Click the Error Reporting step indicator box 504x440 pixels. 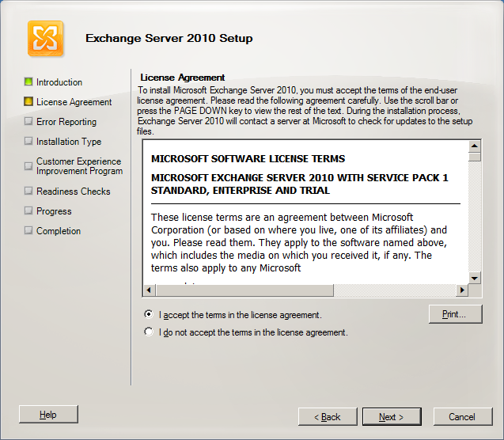[x=28, y=122]
